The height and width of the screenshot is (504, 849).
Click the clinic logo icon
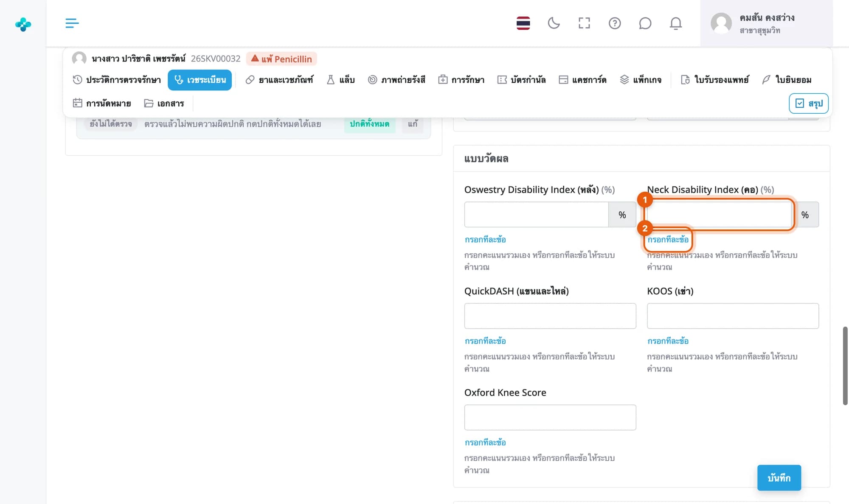(x=23, y=24)
